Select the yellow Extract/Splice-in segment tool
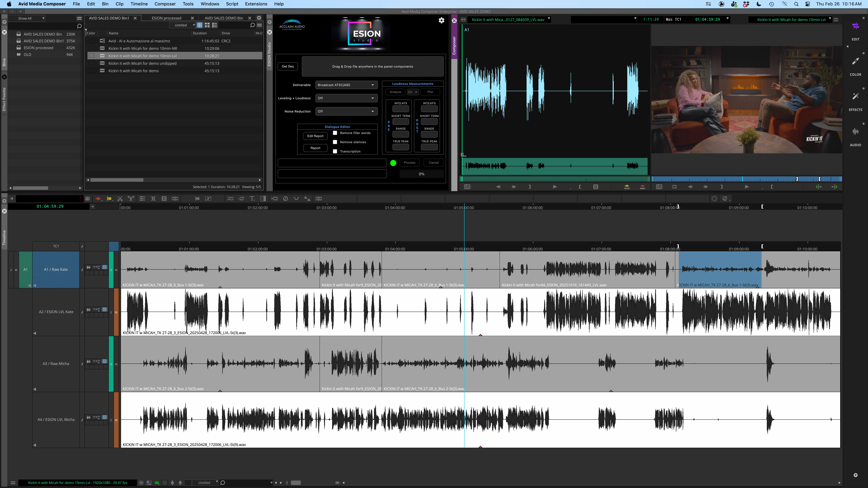Image resolution: width=868 pixels, height=488 pixels. tap(109, 199)
